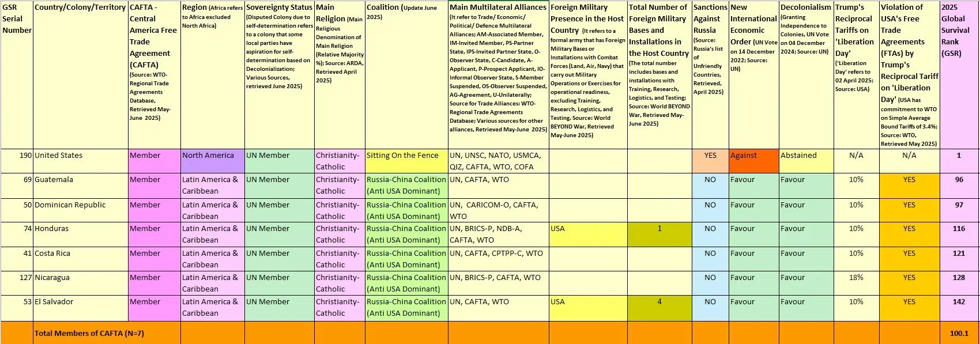Click the Total Number of Foreign Military Bases header
This screenshot has width=980, height=344.
659,75
